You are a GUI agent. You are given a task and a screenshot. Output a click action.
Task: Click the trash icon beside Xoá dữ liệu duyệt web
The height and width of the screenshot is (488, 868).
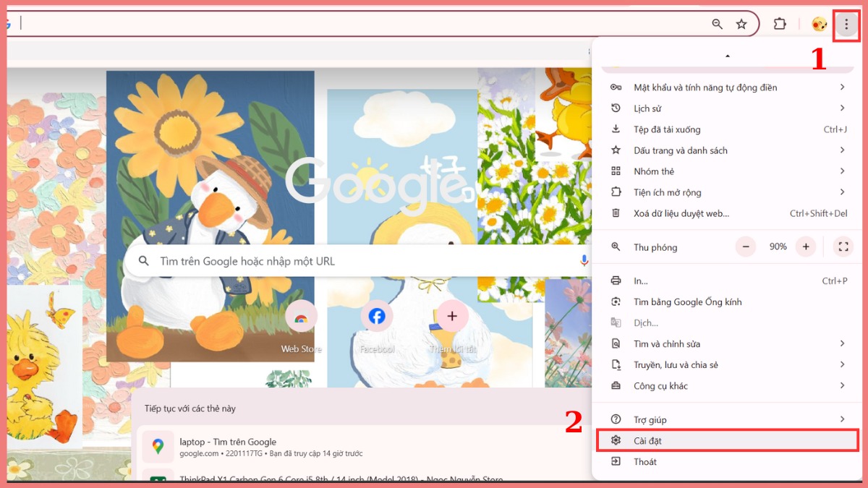[616, 213]
